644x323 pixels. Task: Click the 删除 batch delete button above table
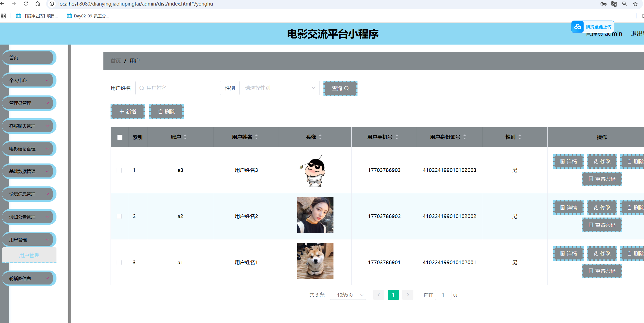(x=166, y=112)
